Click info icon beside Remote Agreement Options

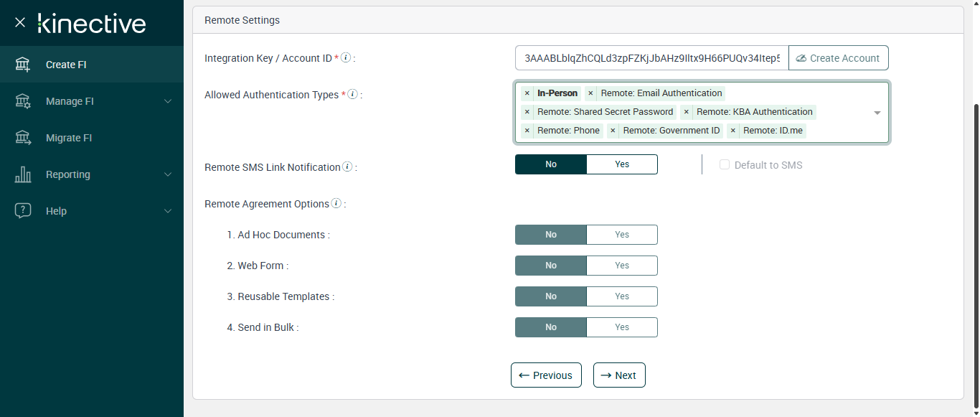[336, 203]
